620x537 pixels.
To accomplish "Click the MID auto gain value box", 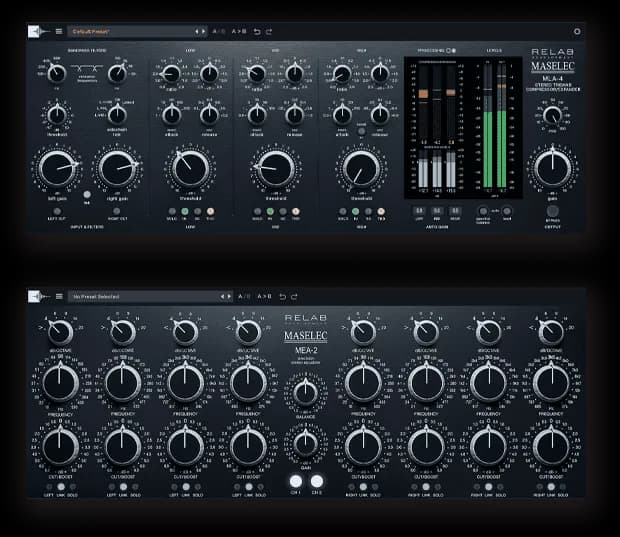I will 437,211.
